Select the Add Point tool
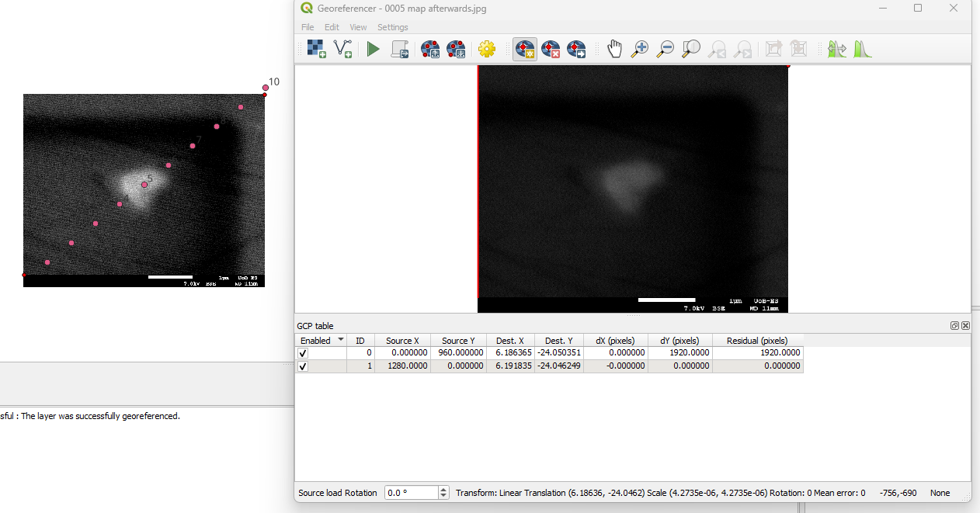Image resolution: width=980 pixels, height=513 pixels. pyautogui.click(x=525, y=50)
